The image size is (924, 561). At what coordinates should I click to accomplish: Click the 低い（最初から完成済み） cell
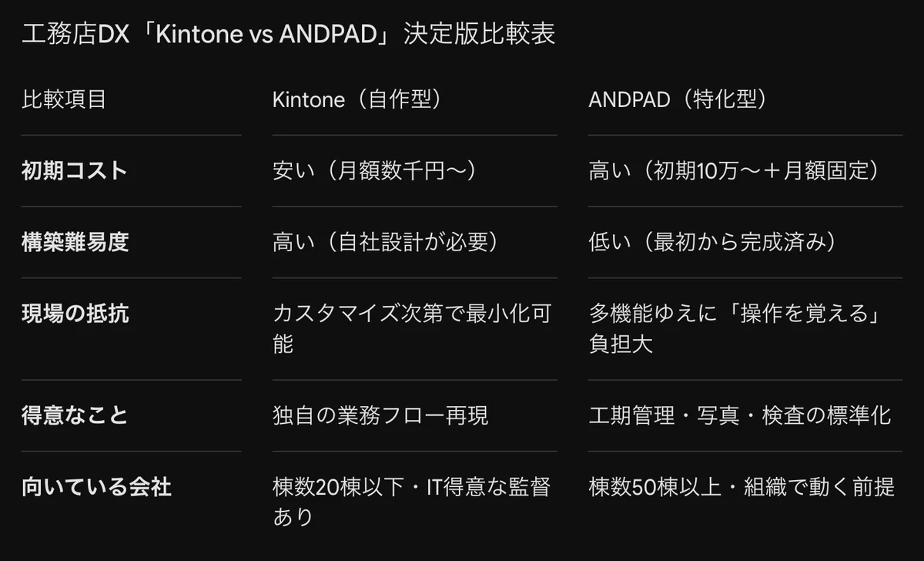click(x=712, y=242)
